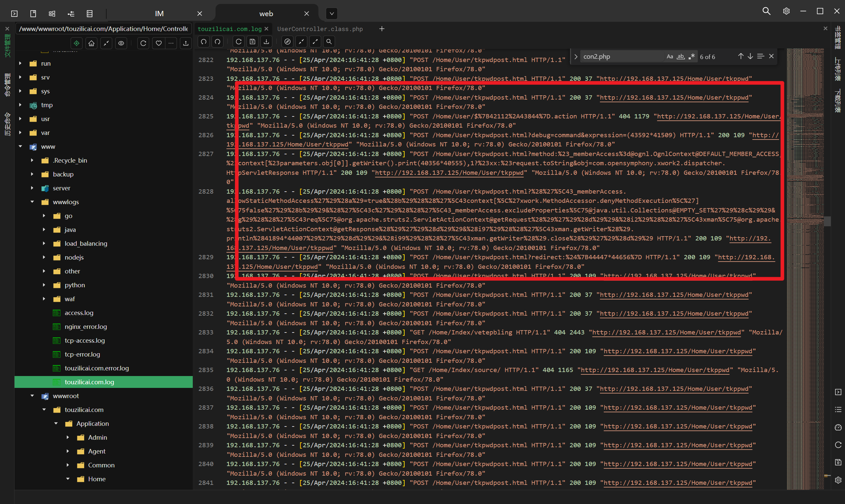Screen dimensions: 845x504
Task: Download file with editor download icon
Action: pos(266,42)
